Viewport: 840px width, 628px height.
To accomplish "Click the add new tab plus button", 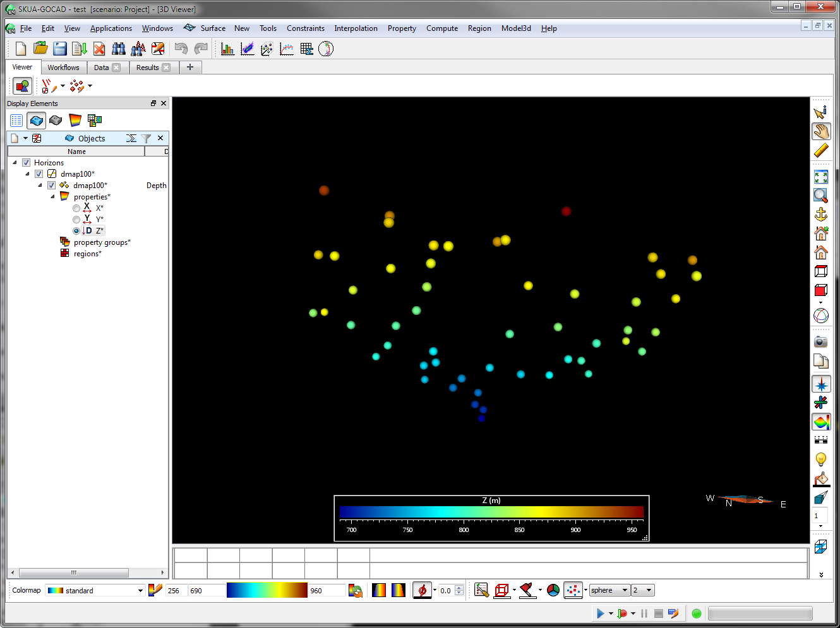I will click(190, 67).
